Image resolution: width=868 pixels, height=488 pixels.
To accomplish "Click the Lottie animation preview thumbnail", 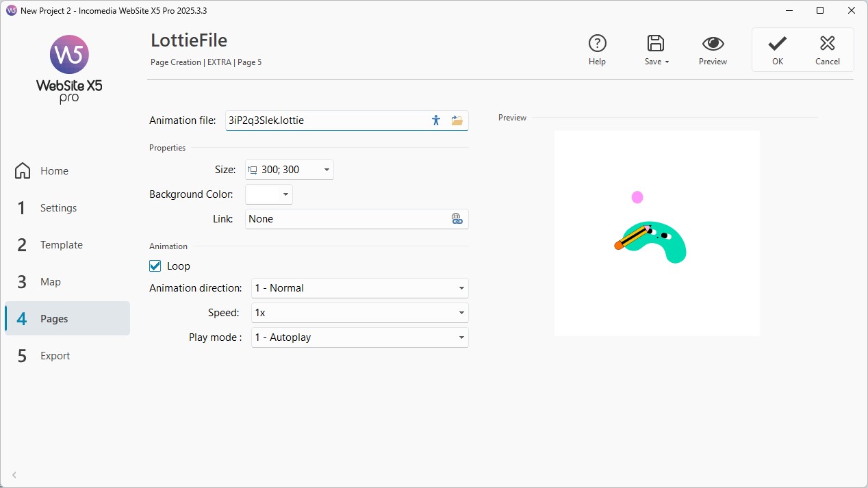I will click(x=657, y=233).
